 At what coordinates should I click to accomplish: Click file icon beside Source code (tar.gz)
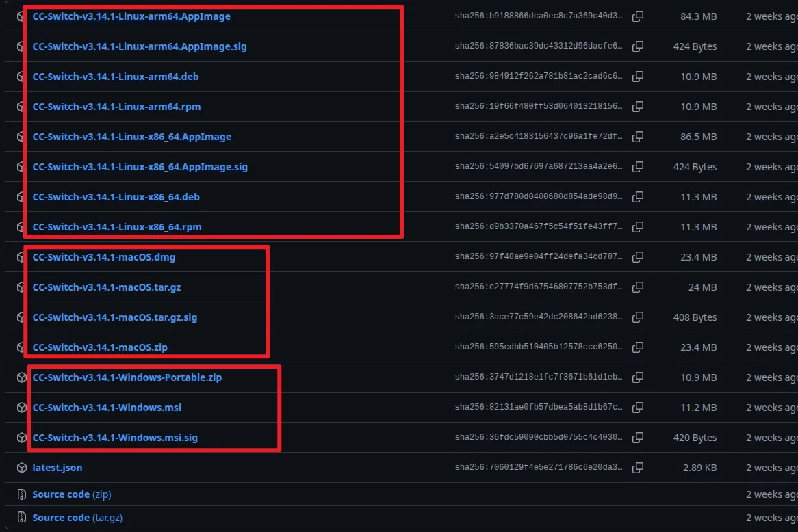21,517
